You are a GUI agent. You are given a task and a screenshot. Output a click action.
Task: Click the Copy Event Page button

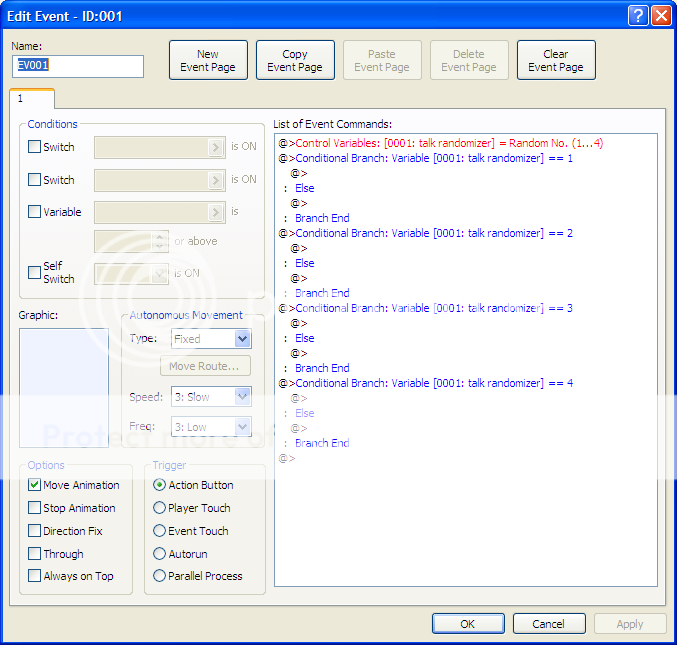coord(295,60)
